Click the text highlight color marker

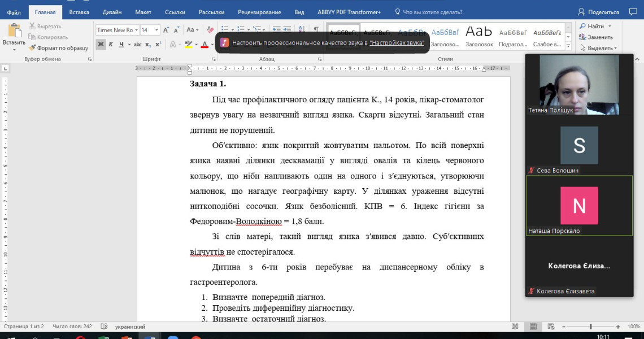click(x=189, y=45)
